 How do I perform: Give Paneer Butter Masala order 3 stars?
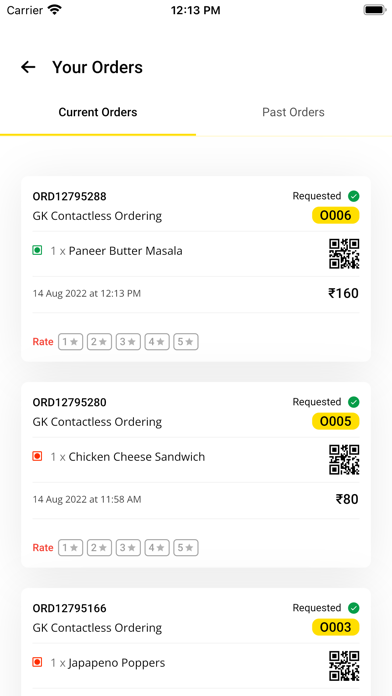coord(128,342)
